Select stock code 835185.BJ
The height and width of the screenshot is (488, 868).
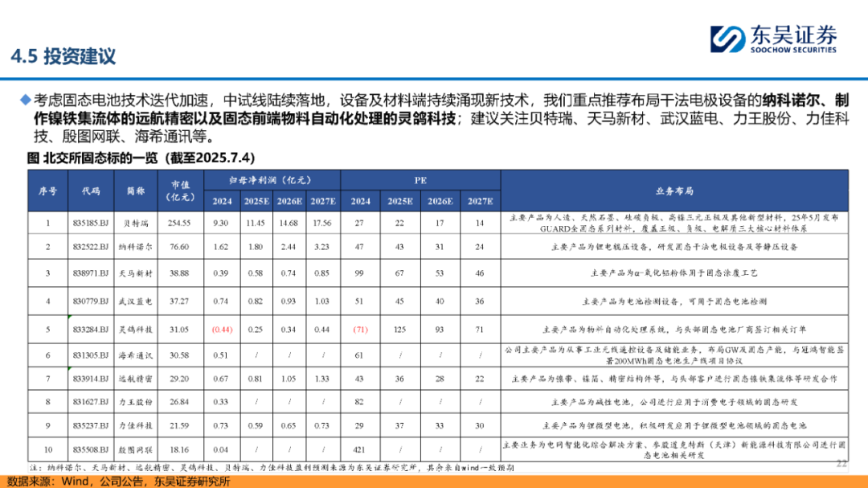[x=91, y=223]
